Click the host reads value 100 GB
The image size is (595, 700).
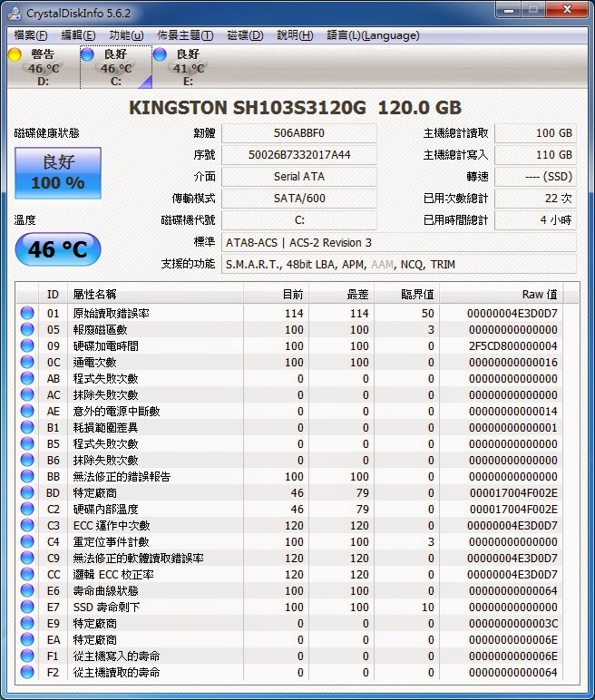(x=535, y=133)
